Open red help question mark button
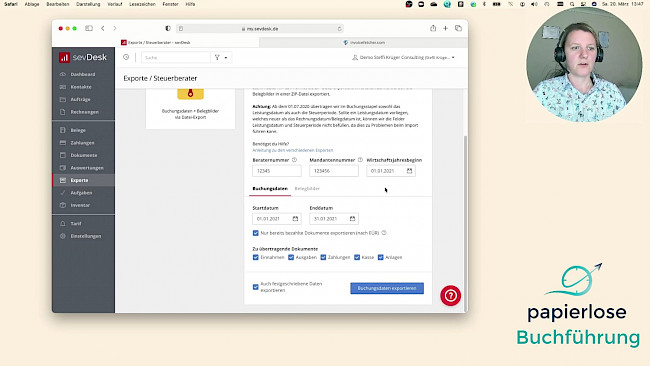The image size is (650, 366). pyautogui.click(x=451, y=296)
